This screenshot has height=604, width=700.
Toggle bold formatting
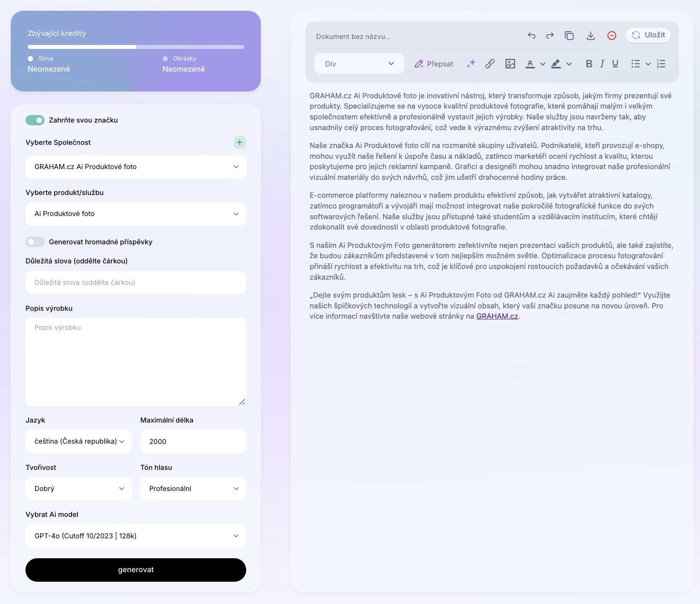[x=589, y=64]
